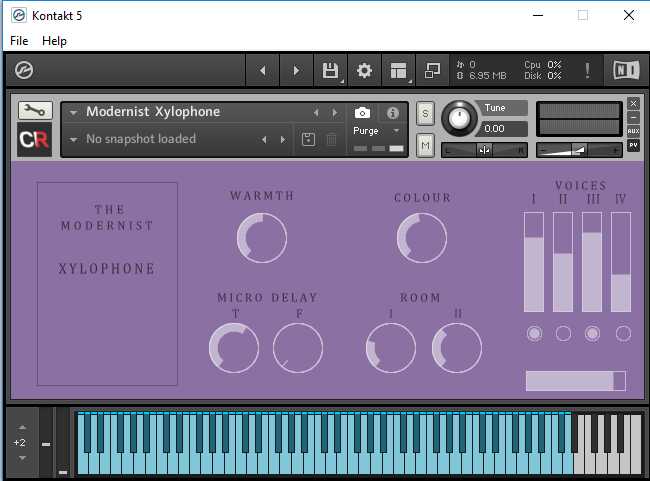Click the tune value 0.00 field

(x=503, y=129)
